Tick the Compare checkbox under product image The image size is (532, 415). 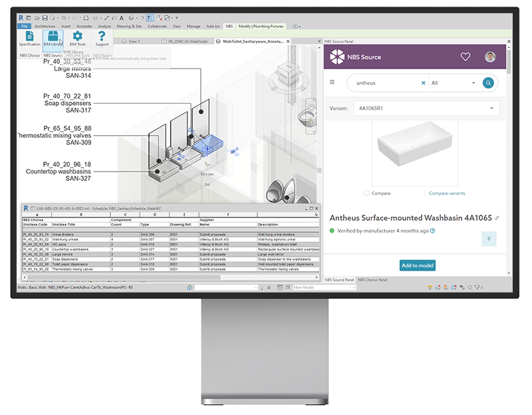(x=366, y=193)
